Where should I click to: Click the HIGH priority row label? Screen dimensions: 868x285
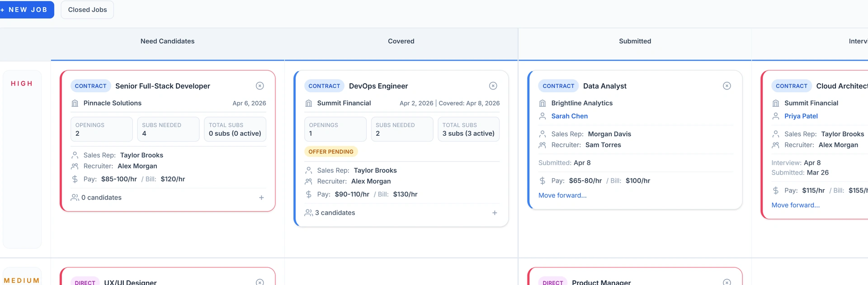coord(22,84)
